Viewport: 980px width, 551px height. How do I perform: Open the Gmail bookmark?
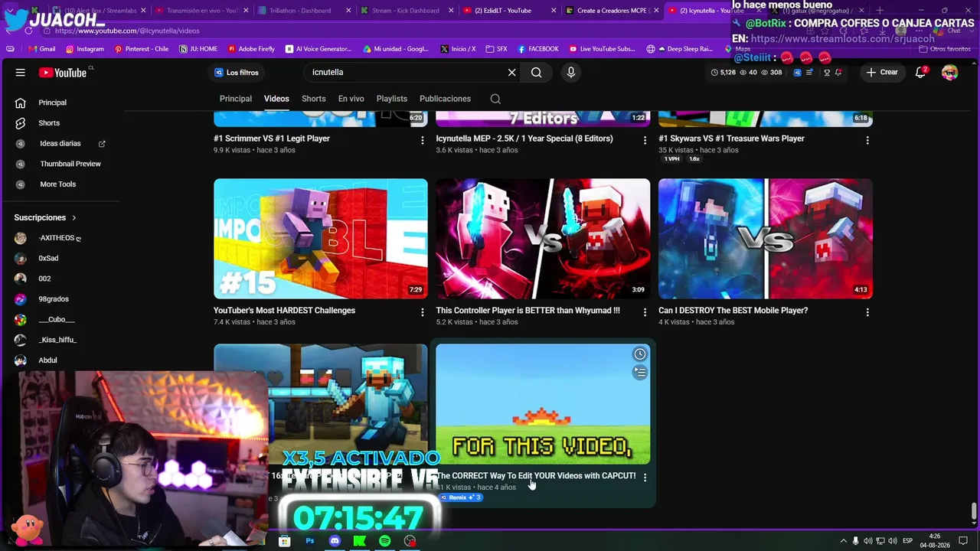(41, 49)
